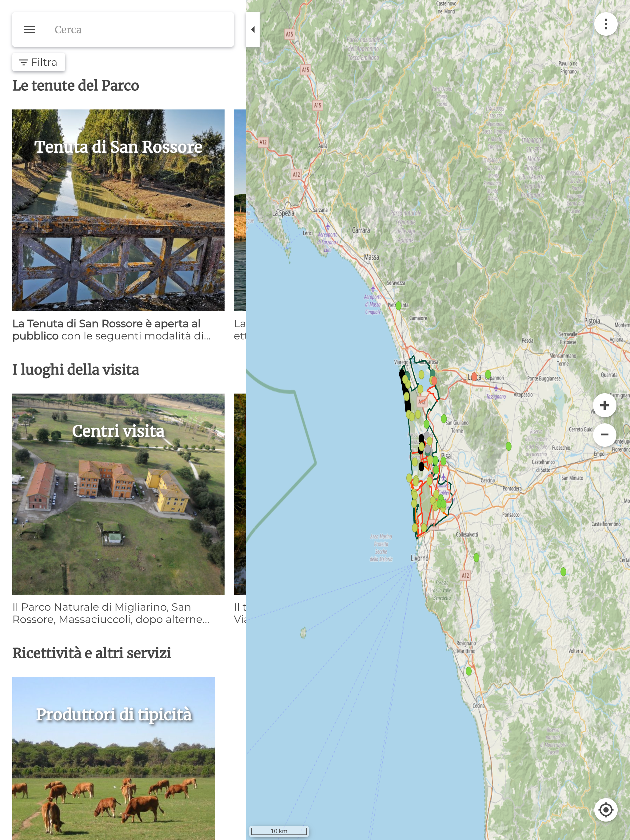Click the Livorno city label on map

(x=420, y=558)
